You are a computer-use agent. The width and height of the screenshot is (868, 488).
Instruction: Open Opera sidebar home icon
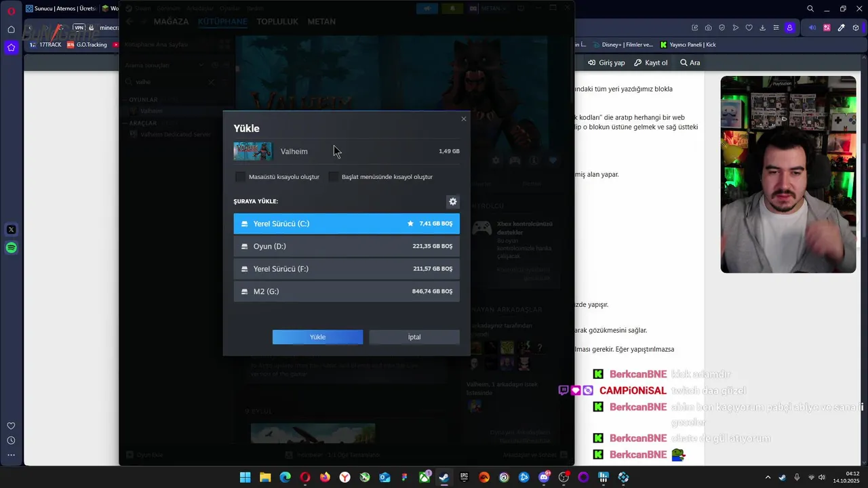(11, 29)
